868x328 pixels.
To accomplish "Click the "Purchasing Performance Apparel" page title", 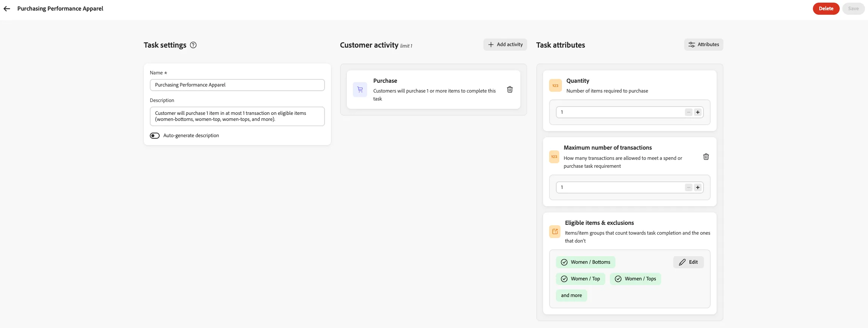I will 60,9.
